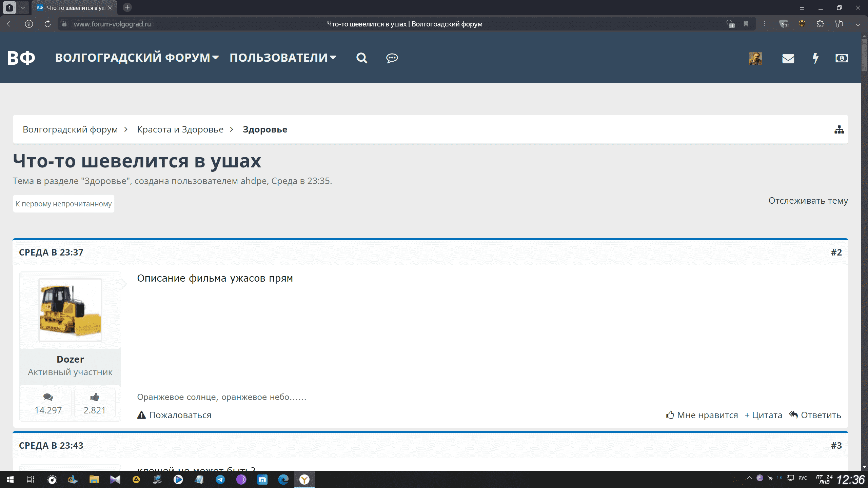Open the forum search magnifier icon
Viewport: 868px width, 488px height.
click(361, 58)
